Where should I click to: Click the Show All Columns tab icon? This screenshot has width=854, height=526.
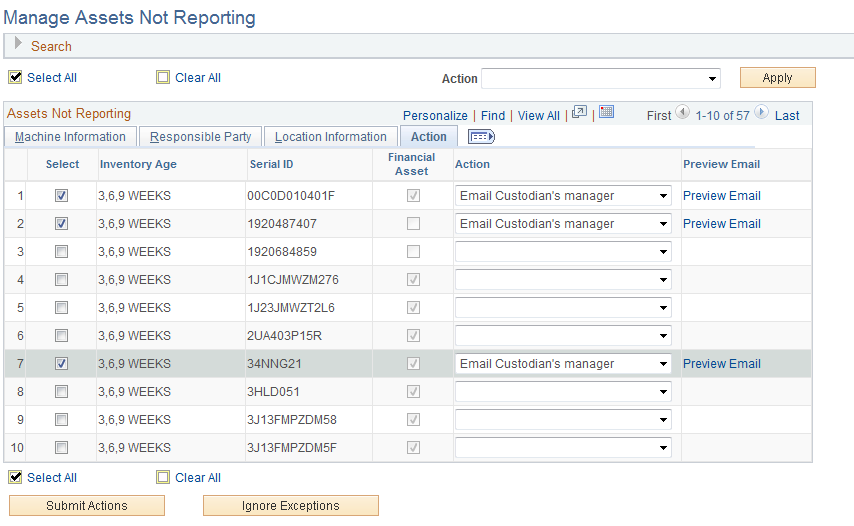pyautogui.click(x=481, y=137)
